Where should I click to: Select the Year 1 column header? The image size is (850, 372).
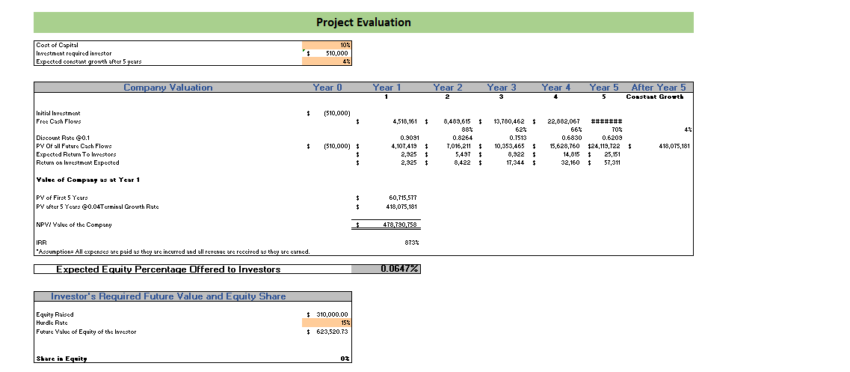(x=387, y=87)
